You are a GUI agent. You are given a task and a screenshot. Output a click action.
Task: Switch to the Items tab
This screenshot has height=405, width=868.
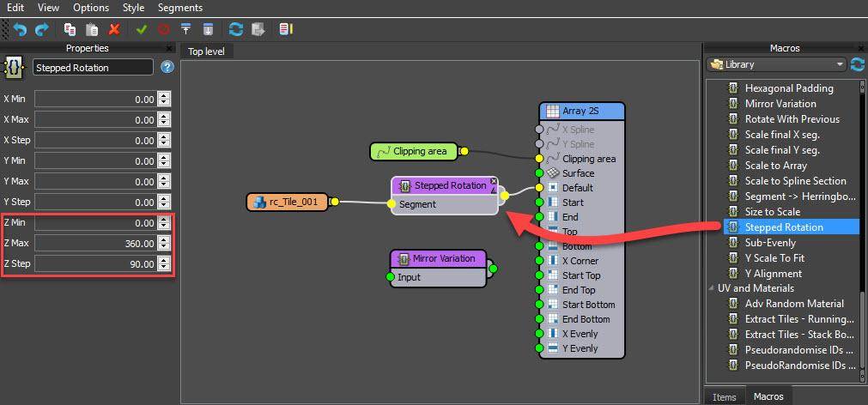(x=724, y=396)
